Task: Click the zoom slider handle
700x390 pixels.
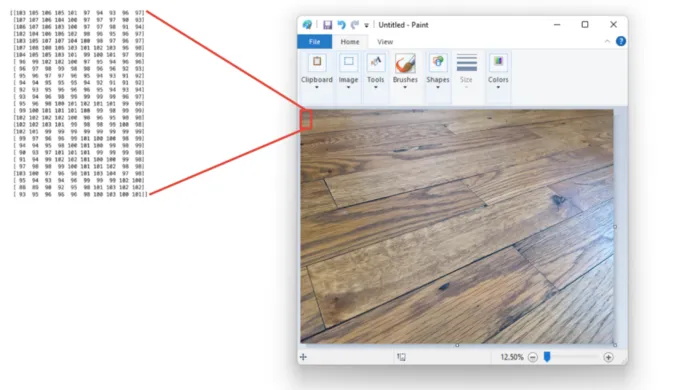Action: point(547,357)
